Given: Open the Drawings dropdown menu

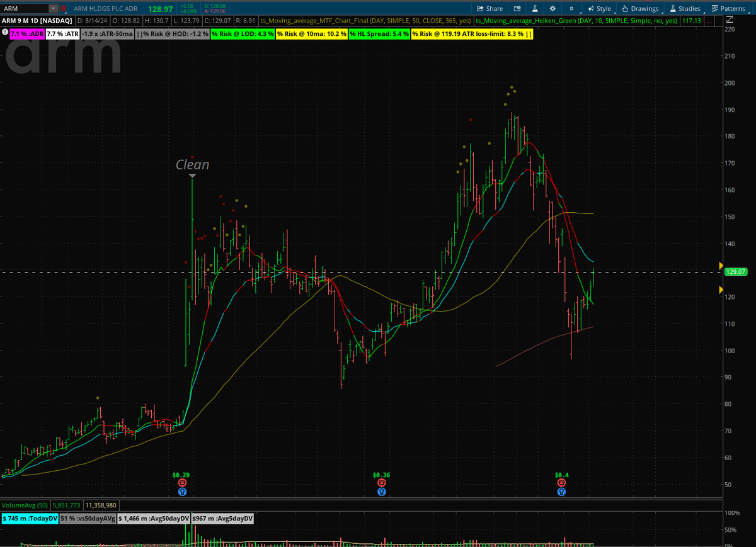Looking at the screenshot, I should tap(640, 8).
